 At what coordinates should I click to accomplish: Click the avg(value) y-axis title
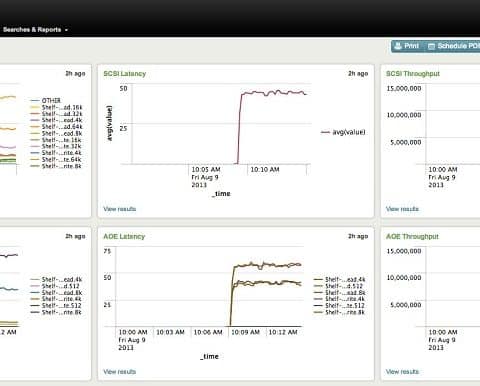pyautogui.click(x=110, y=123)
